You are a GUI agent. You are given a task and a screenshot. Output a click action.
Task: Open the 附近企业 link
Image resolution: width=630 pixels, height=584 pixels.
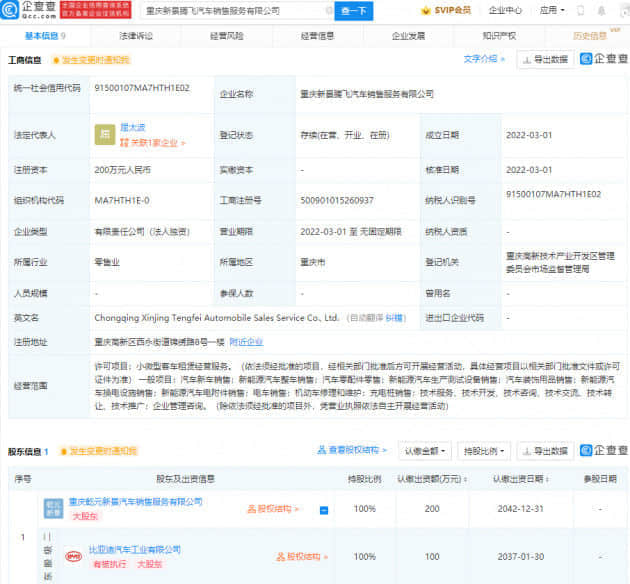[246, 342]
